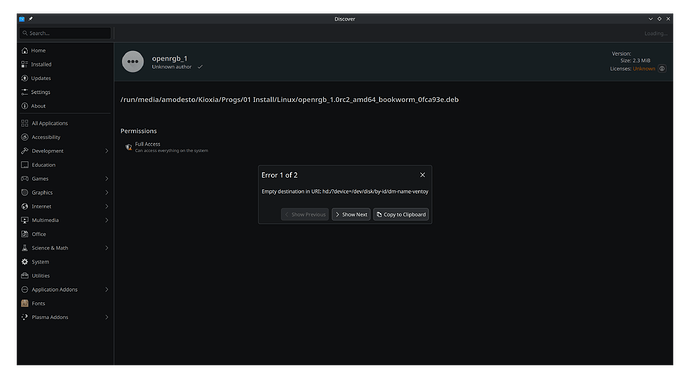Click the Application Addons icon
The width and height of the screenshot is (690, 385).
tap(25, 290)
